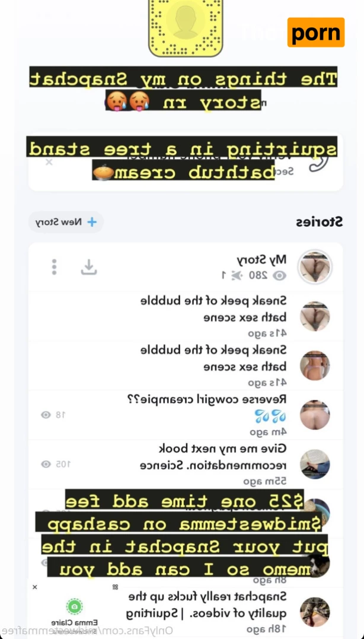Click the orange logo badge at top
This screenshot has width=364, height=639.
tap(316, 32)
